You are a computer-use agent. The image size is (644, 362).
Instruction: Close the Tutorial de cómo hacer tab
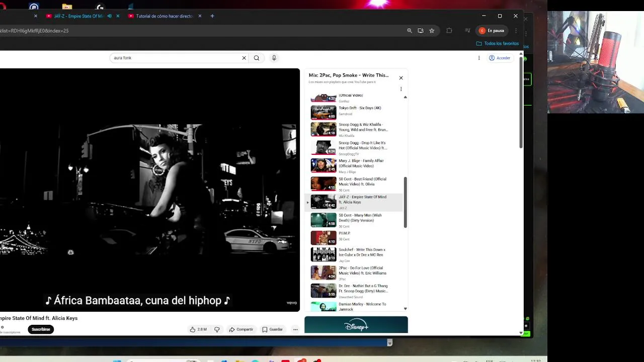pyautogui.click(x=200, y=16)
